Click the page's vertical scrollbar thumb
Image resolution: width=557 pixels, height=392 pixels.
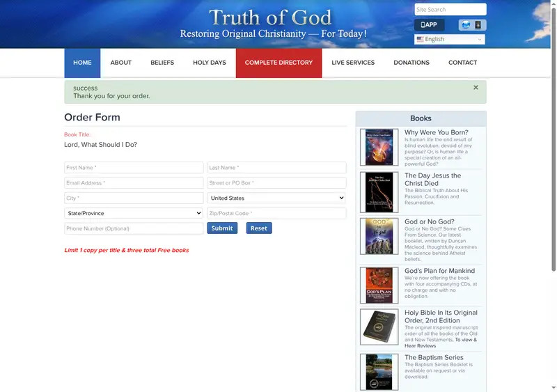pos(554,139)
